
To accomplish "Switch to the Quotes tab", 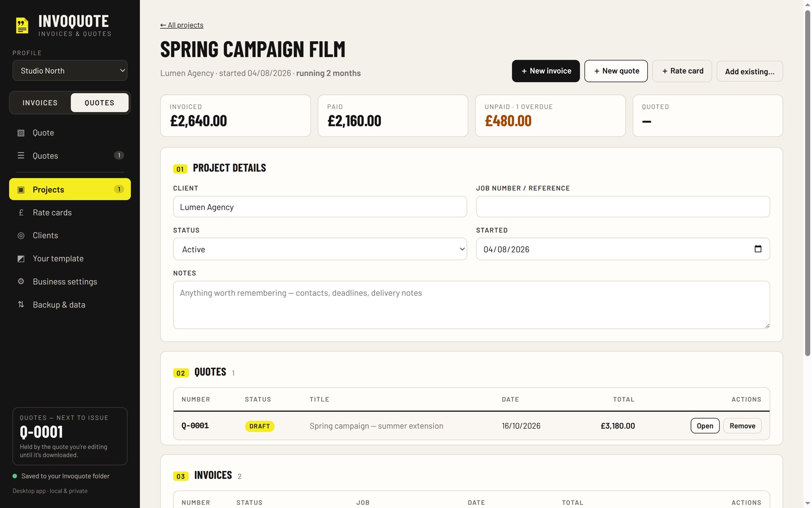I will [100, 103].
